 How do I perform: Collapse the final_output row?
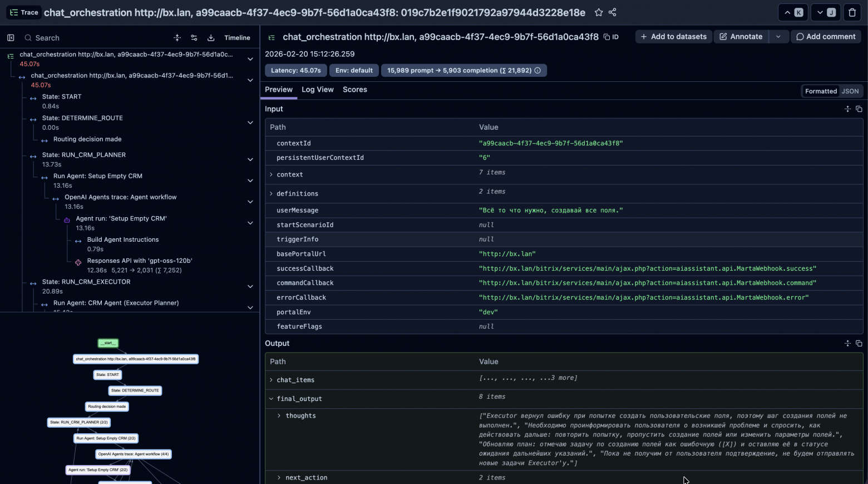click(x=272, y=399)
